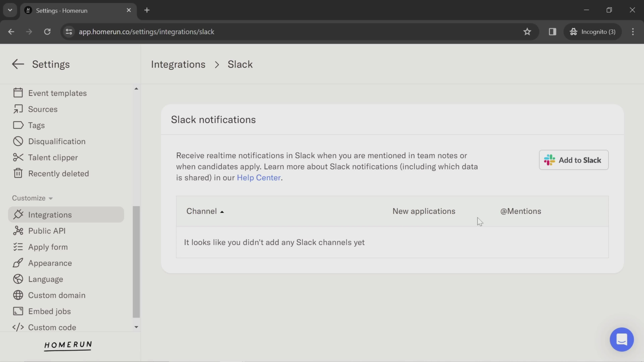This screenshot has height=362, width=644.
Task: Close the Settings · Homerun tab
Action: (x=129, y=10)
